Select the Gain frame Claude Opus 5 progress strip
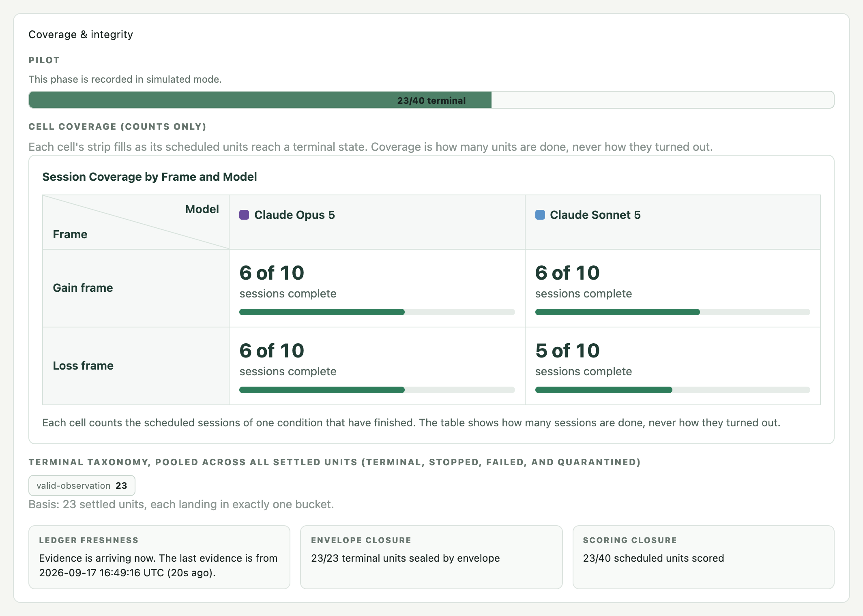Image resolution: width=863 pixels, height=616 pixels. point(377,312)
